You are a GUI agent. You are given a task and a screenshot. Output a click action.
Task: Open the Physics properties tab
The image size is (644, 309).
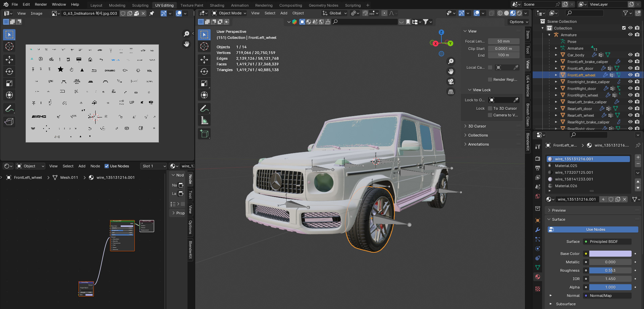click(x=538, y=249)
